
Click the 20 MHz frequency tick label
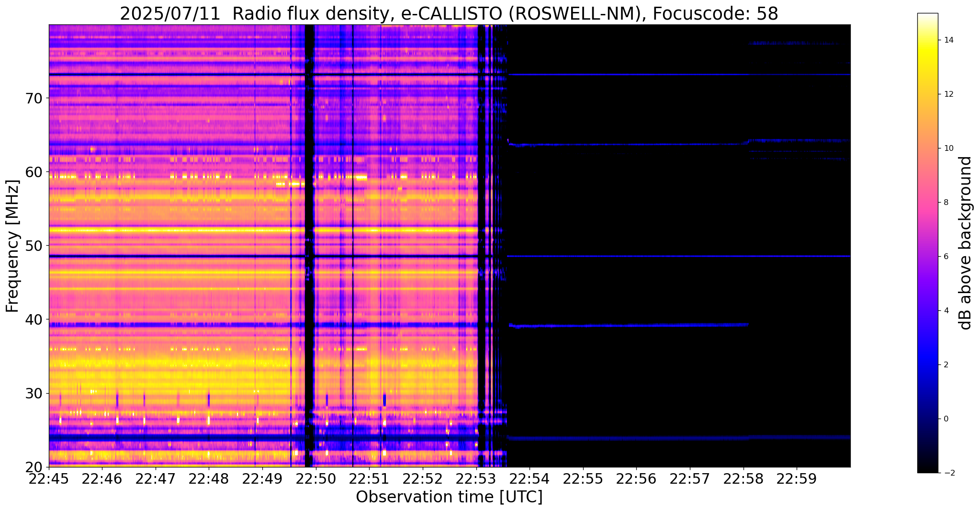click(x=34, y=467)
